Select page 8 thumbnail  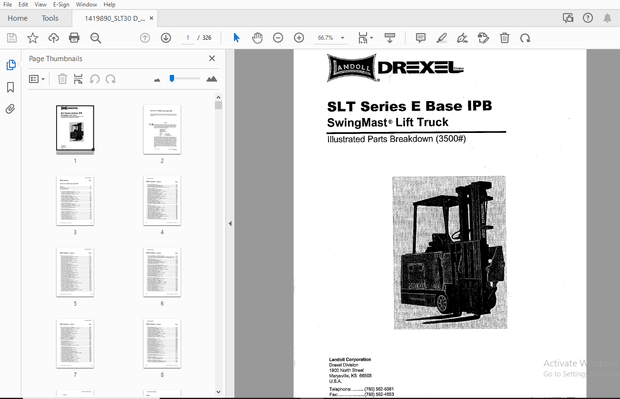(162, 343)
